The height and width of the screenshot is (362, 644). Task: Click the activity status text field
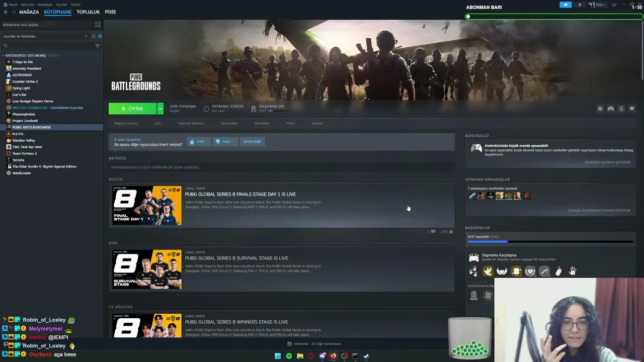click(281, 167)
